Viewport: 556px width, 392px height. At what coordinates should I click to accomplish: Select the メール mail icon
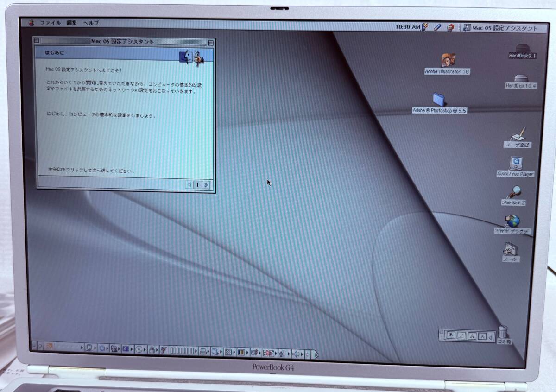(x=510, y=250)
